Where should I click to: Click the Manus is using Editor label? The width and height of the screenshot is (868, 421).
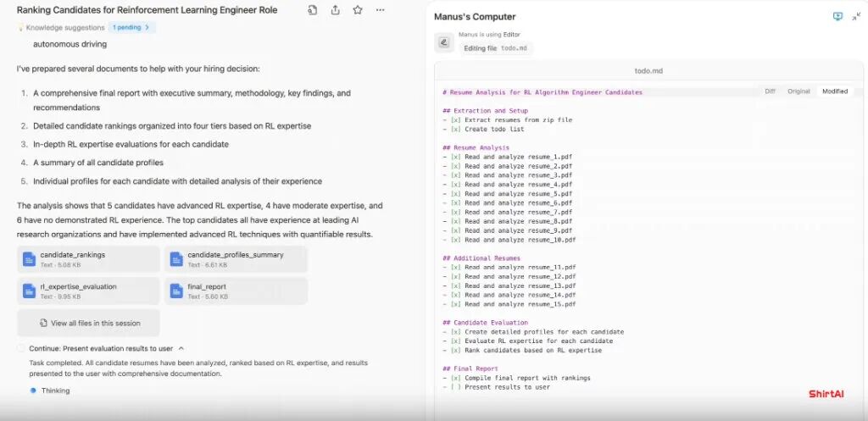coord(489,34)
